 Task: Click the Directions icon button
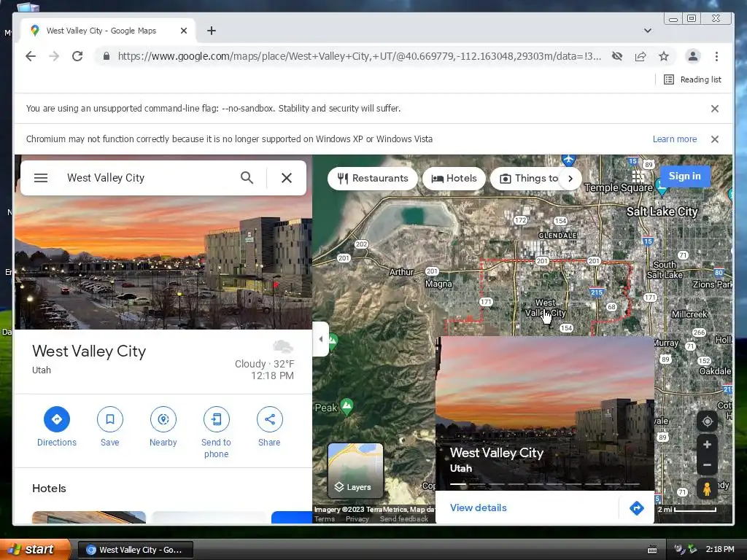coord(57,419)
